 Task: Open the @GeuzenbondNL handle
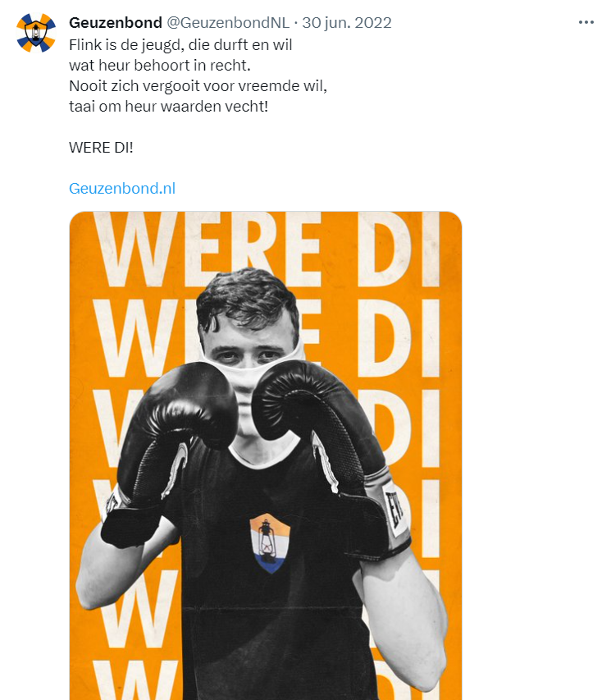tap(228, 23)
